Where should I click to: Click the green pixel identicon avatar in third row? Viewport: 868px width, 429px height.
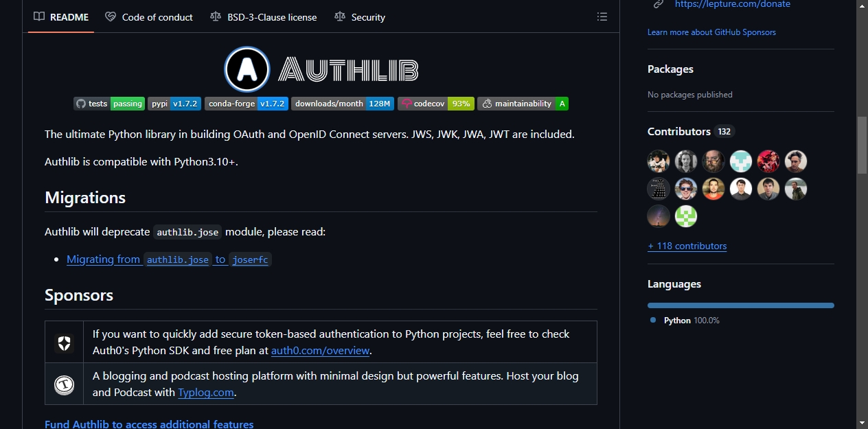686,216
